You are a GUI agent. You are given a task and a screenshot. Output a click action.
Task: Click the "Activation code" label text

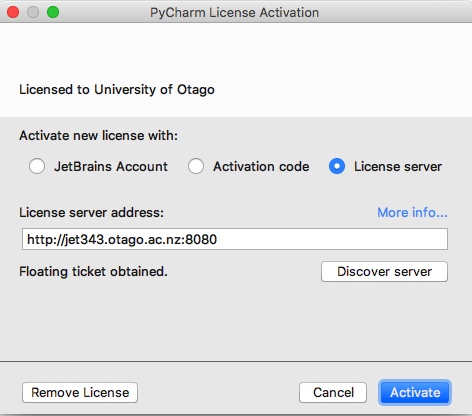(x=261, y=166)
